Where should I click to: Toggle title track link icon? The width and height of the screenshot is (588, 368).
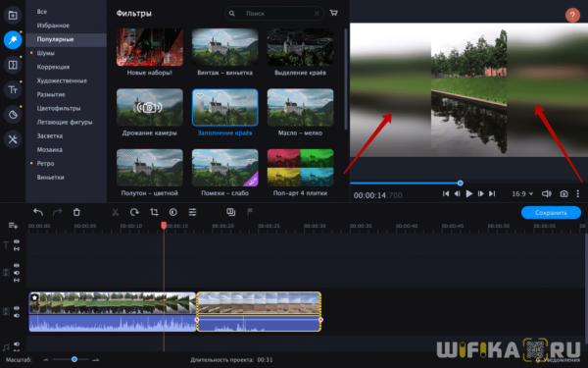[x=17, y=248]
